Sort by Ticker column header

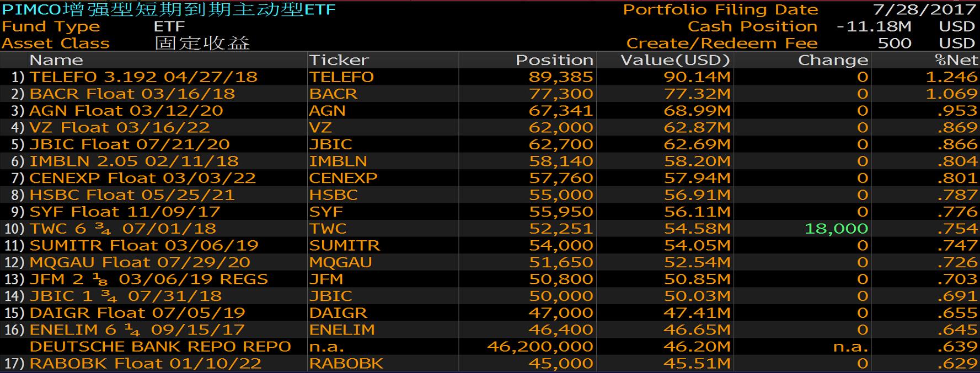(x=339, y=60)
